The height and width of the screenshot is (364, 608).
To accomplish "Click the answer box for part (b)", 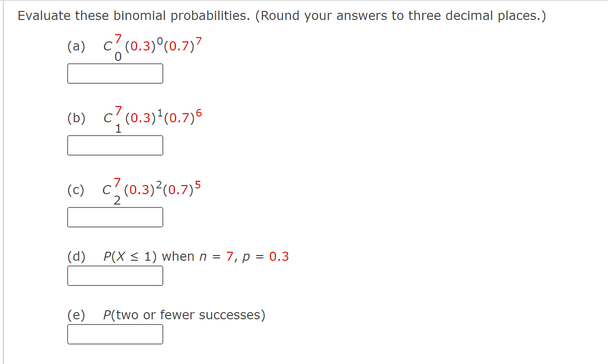I will point(115,145).
